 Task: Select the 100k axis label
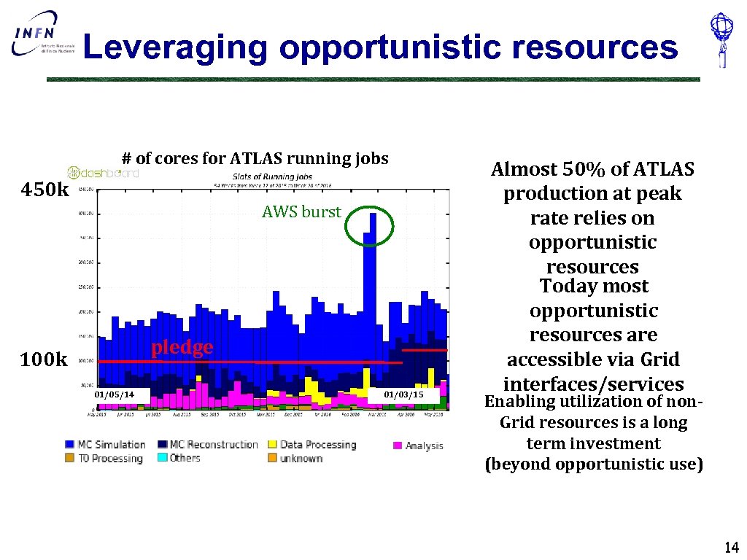(45, 359)
